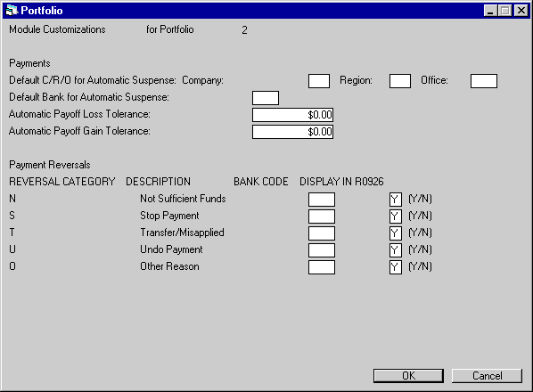This screenshot has width=533, height=392.
Task: Select Y/N display field for Undo Payment
Action: [x=396, y=250]
